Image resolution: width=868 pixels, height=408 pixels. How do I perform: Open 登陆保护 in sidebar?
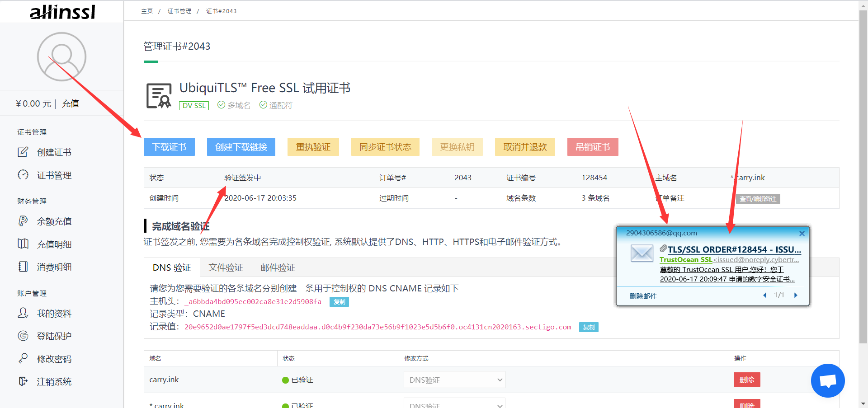54,336
